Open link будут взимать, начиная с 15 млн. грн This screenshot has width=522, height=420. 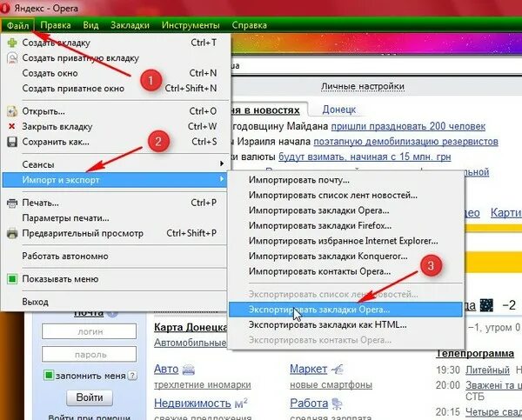pos(365,157)
